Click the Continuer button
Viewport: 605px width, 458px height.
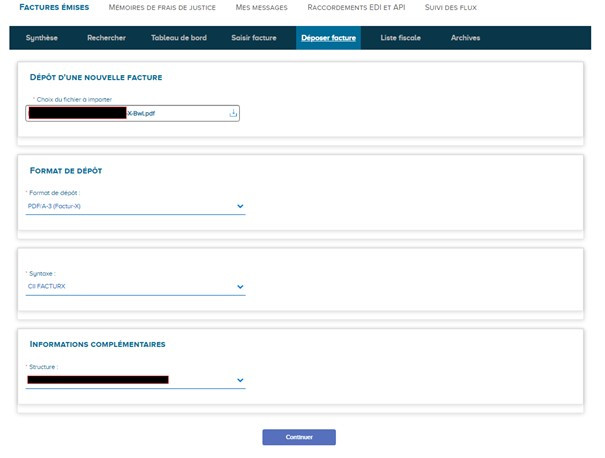299,437
